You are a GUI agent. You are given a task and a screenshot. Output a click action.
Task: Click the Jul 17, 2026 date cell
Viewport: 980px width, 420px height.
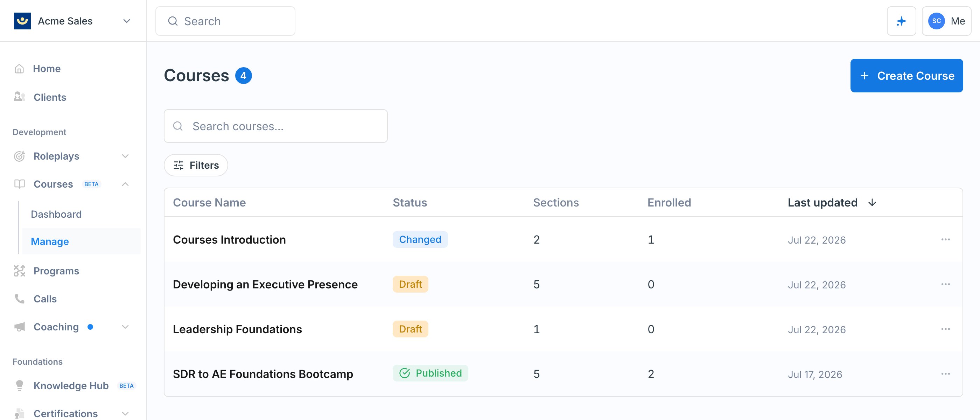(x=815, y=374)
